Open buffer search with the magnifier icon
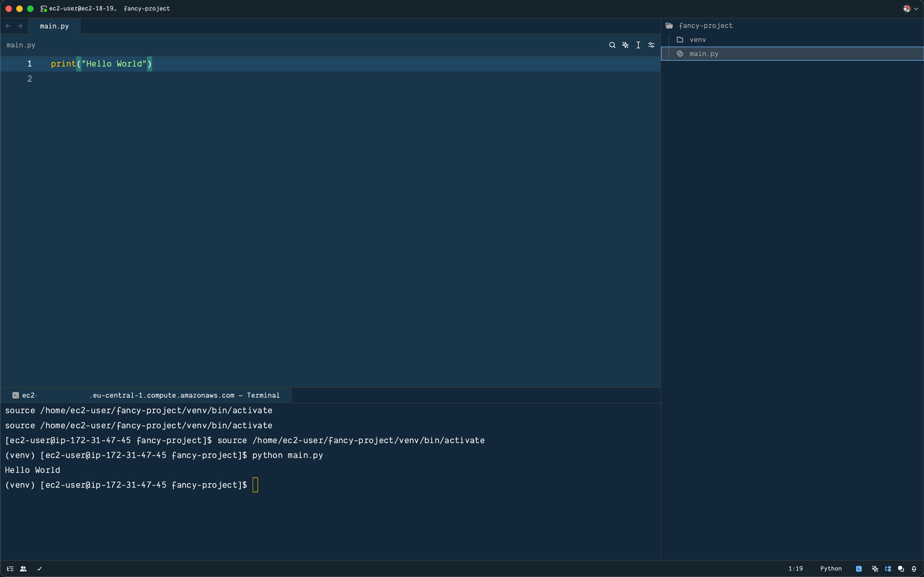This screenshot has width=924, height=577. click(612, 45)
